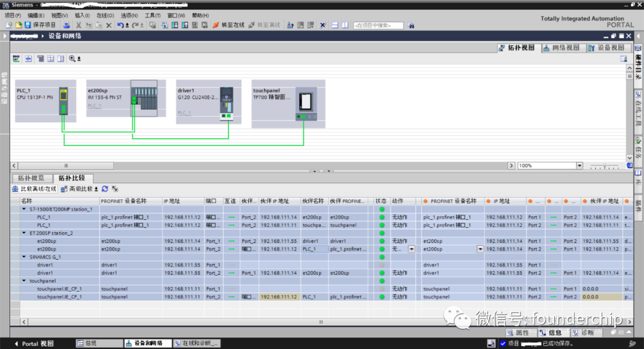The image size is (644, 349).
Task: Click the zoom magnifier icon in topology toolbar
Action: 72,58
